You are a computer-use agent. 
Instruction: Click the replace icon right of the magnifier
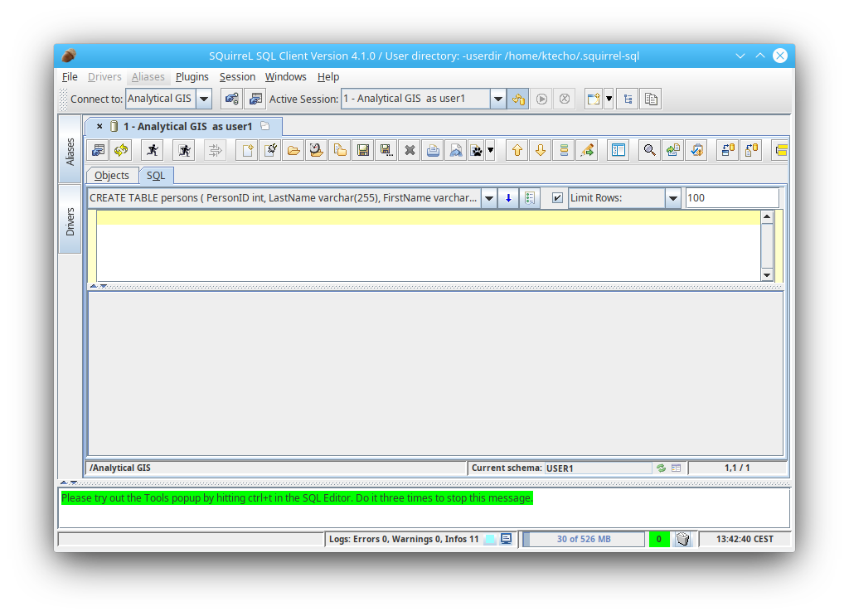[672, 150]
